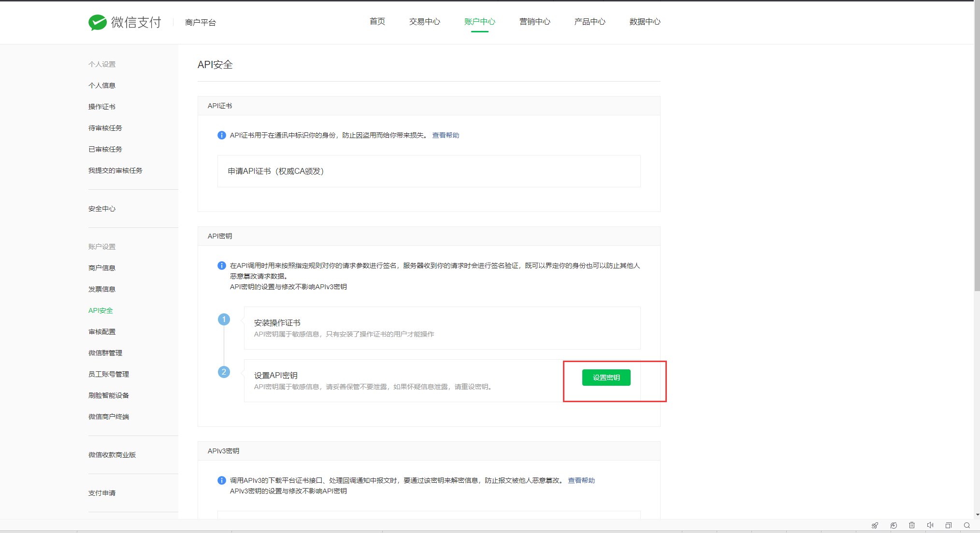
Task: Open 查看帮助 link in API证书 section
Action: [446, 135]
